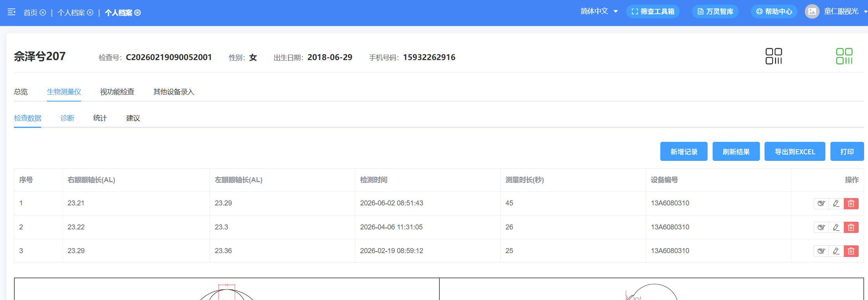Open the 简体中文 language dropdown

[599, 12]
